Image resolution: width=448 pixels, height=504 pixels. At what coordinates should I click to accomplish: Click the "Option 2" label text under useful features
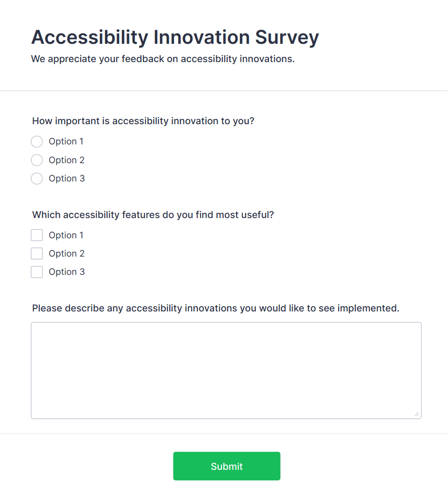pyautogui.click(x=66, y=254)
